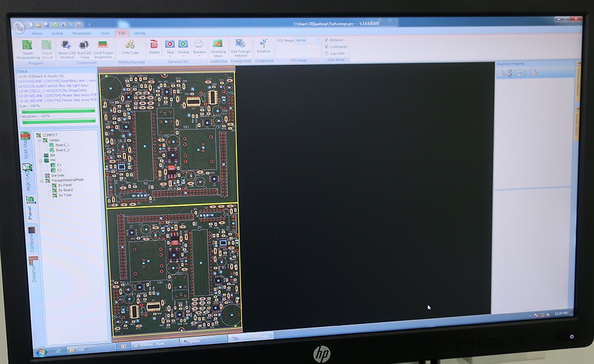Screen dimensions: 594x364
Task: Open the Link/Copy tool
Action: tap(130, 47)
